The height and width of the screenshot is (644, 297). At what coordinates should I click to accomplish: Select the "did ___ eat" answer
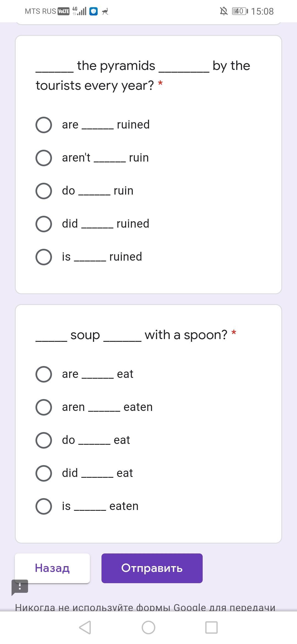pos(44,473)
